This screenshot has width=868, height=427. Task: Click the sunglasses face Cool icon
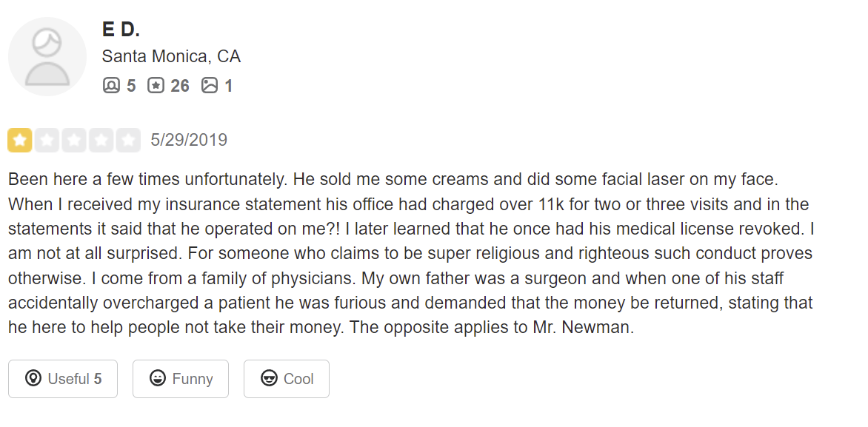(x=270, y=379)
